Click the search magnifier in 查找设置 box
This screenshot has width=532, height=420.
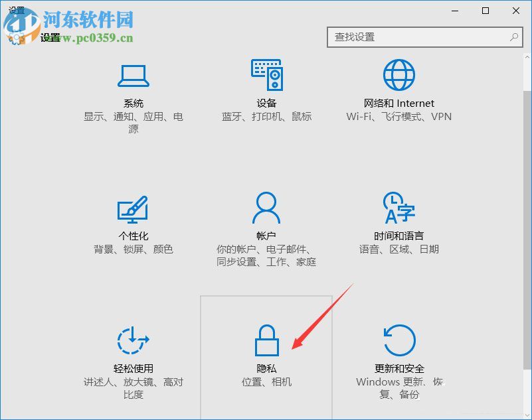(513, 38)
